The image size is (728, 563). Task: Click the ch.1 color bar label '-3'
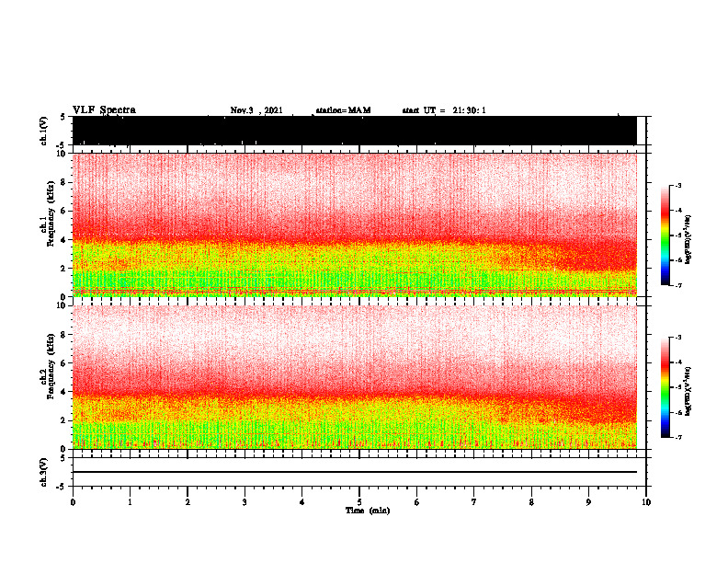tap(677, 185)
